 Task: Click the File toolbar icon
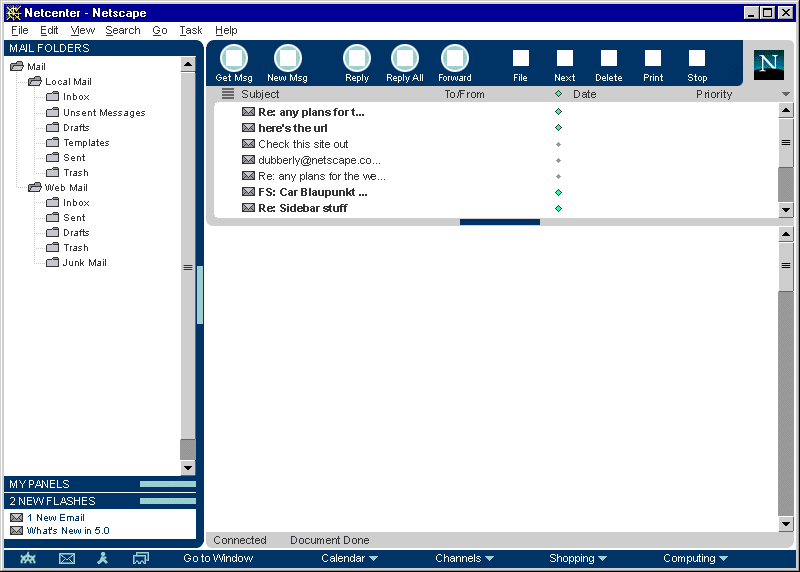(x=520, y=58)
